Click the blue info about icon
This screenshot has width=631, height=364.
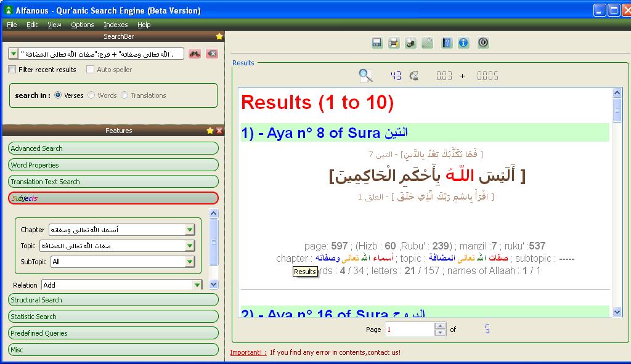pos(463,42)
